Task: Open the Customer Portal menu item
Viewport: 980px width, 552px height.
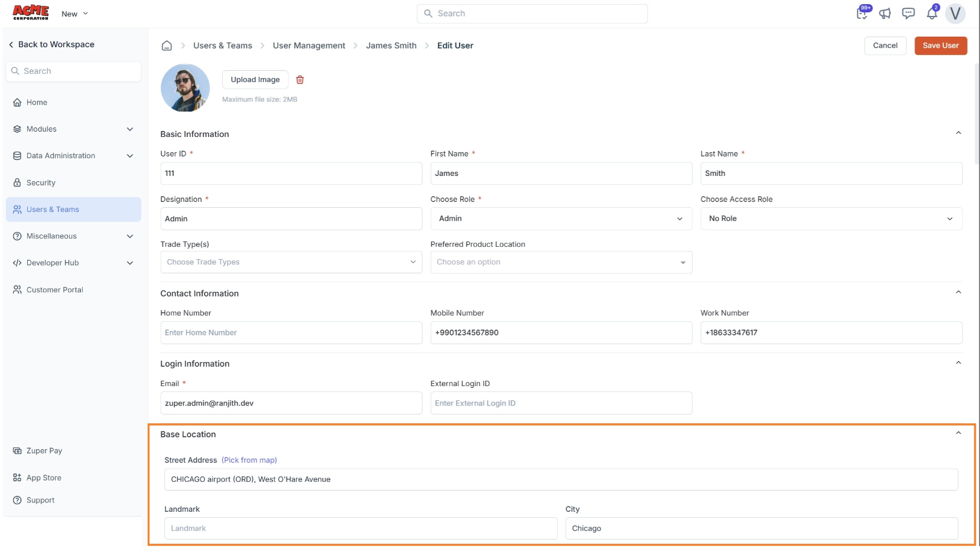Action: [x=54, y=290]
